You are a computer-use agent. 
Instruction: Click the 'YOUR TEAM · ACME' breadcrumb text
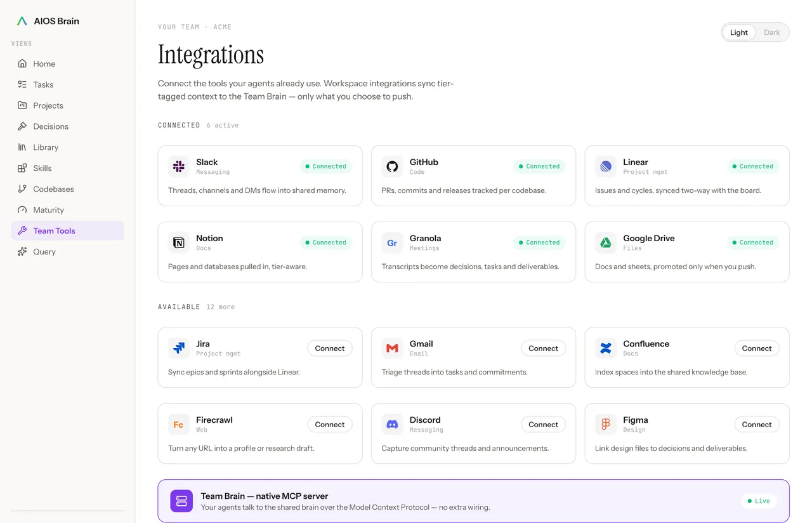click(x=195, y=27)
